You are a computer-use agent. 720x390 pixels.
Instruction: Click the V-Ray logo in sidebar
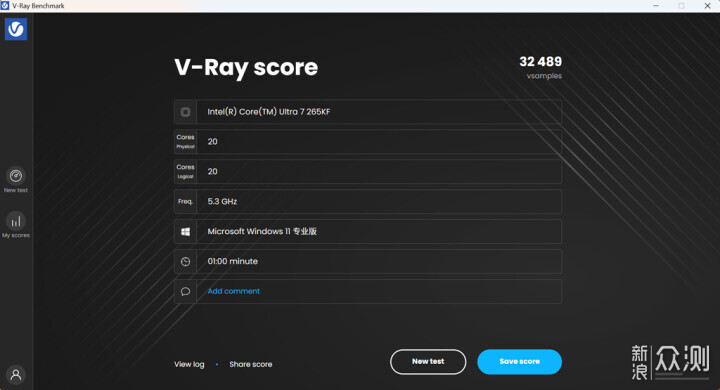(x=16, y=29)
